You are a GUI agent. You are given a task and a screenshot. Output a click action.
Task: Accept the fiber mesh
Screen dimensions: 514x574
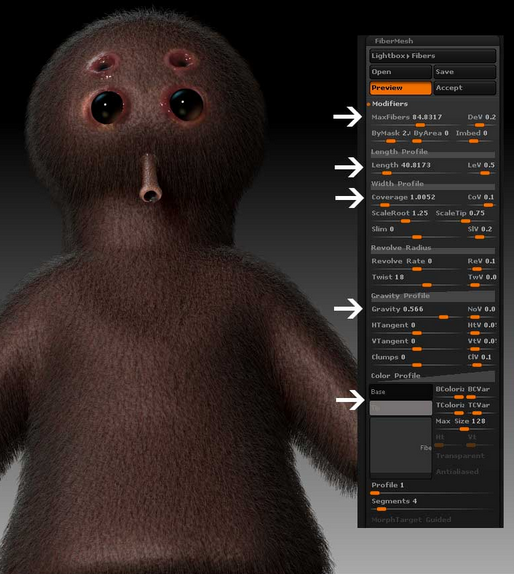(x=465, y=88)
